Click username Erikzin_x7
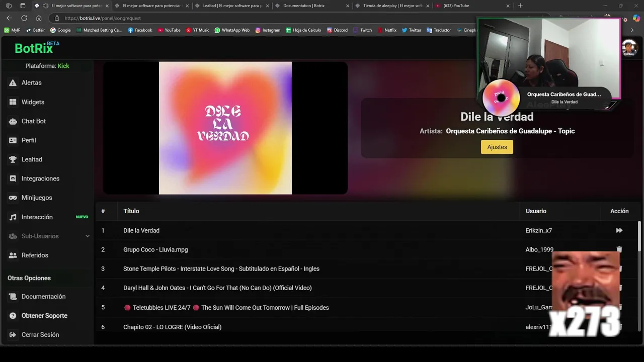The width and height of the screenshot is (644, 362). click(x=539, y=230)
